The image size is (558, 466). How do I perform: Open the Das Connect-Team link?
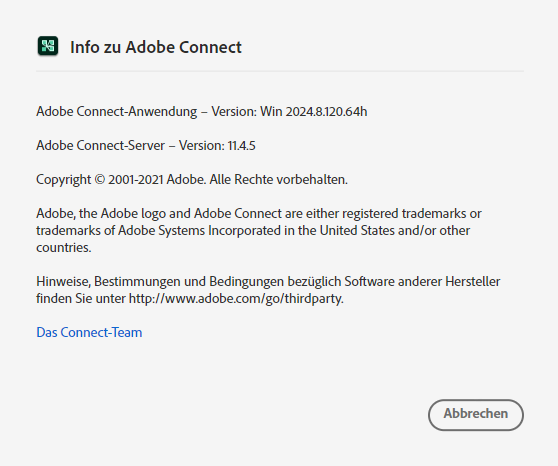coord(89,333)
